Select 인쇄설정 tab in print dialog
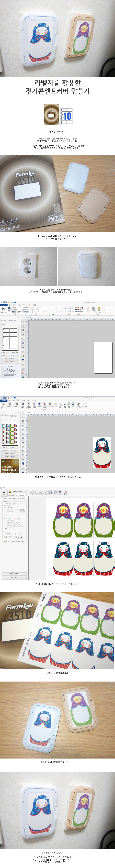The width and height of the screenshot is (115, 868). click(x=5, y=498)
